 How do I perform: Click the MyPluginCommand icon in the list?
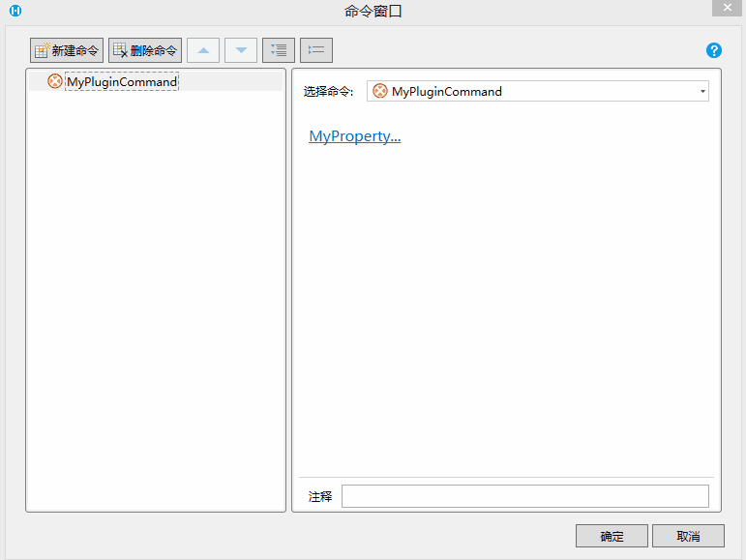[55, 81]
